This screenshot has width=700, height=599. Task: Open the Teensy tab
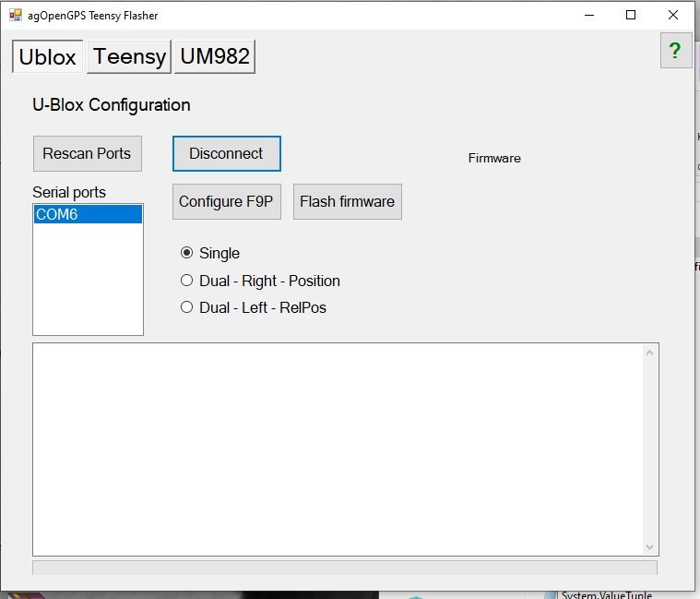pyautogui.click(x=129, y=56)
